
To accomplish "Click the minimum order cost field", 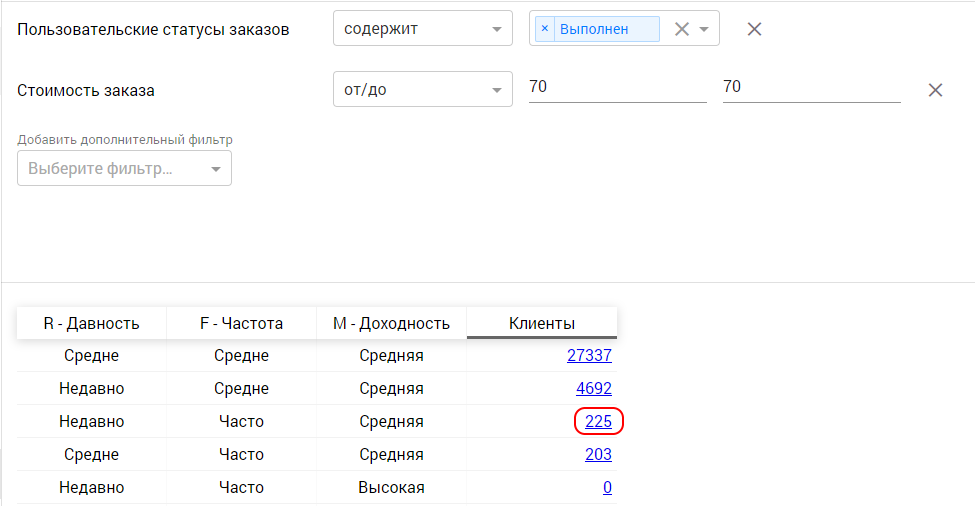I will [x=617, y=88].
